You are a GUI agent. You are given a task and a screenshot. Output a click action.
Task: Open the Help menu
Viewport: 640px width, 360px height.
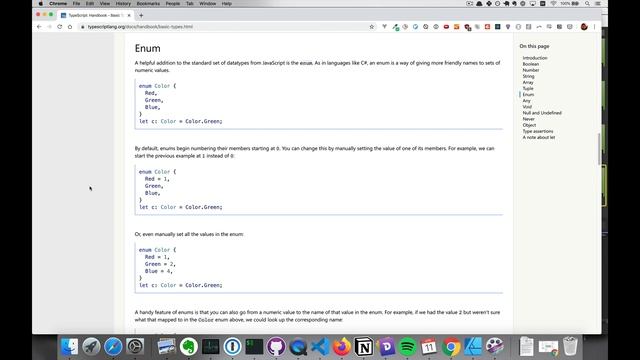227,3
